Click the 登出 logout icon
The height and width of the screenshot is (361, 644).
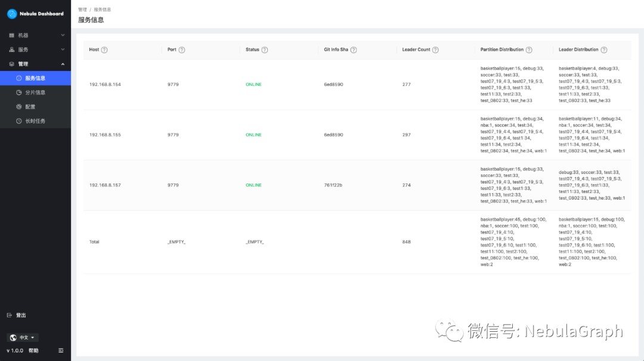(10, 315)
